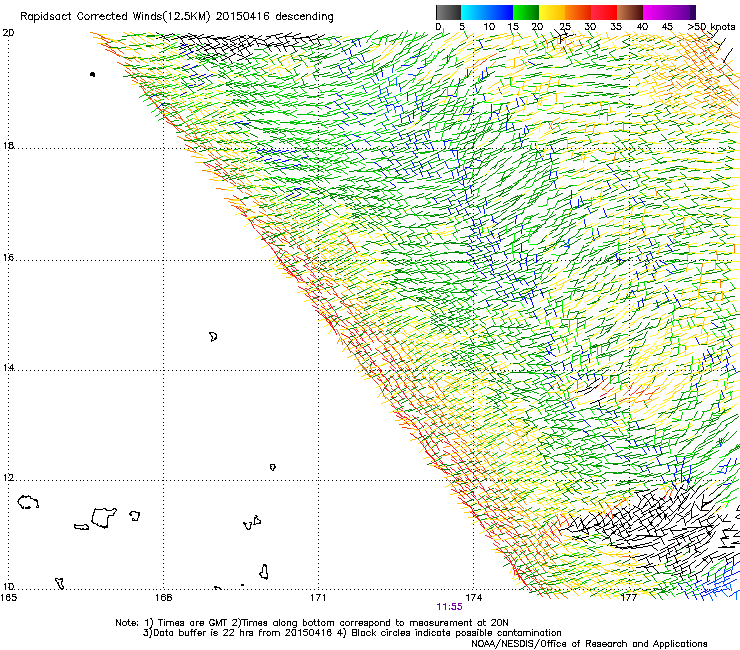Click the gray 0-5 knots legend swatch

(x=448, y=12)
